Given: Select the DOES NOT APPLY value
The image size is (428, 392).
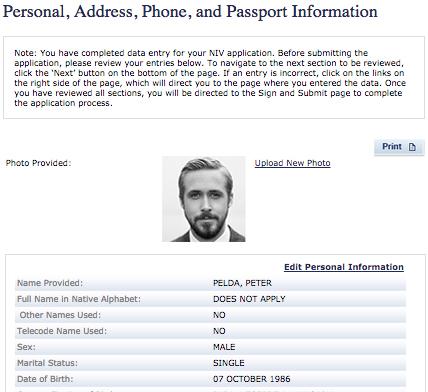Looking at the screenshot, I should tap(249, 299).
